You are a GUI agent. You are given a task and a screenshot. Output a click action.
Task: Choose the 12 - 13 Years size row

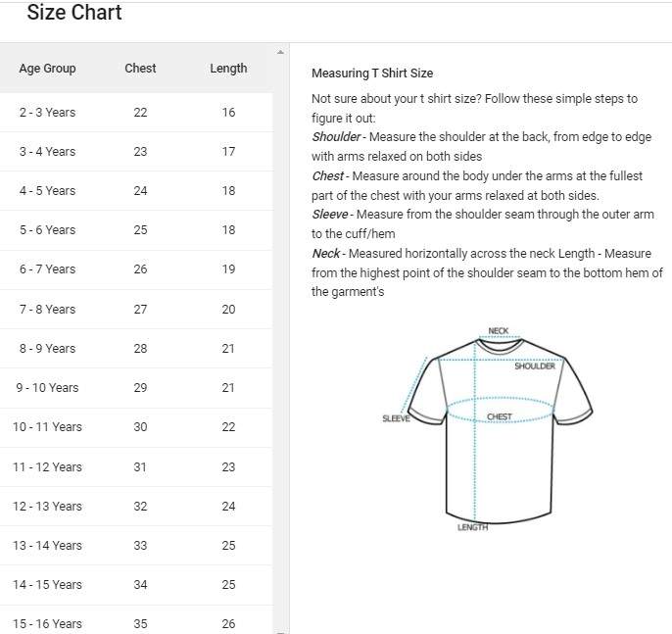coord(136,507)
